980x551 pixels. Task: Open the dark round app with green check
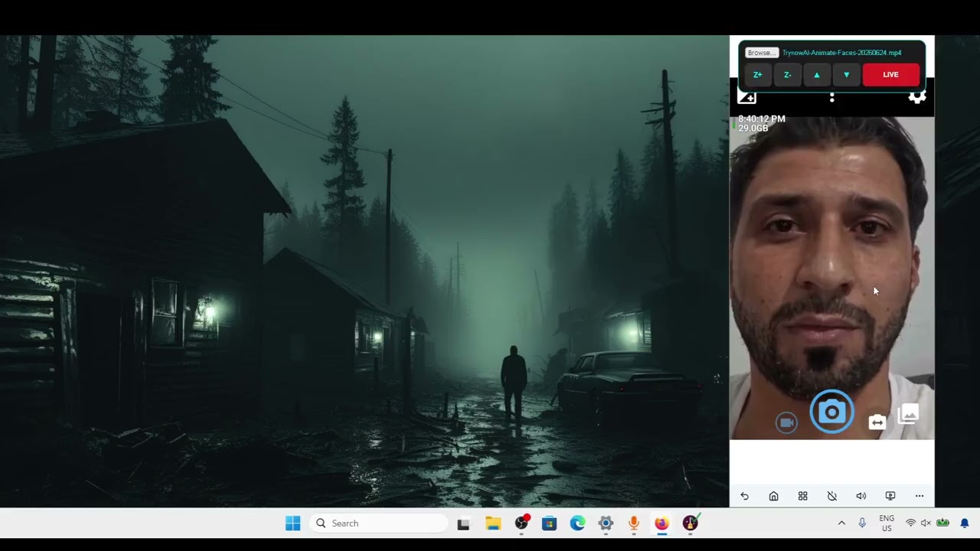(x=691, y=523)
